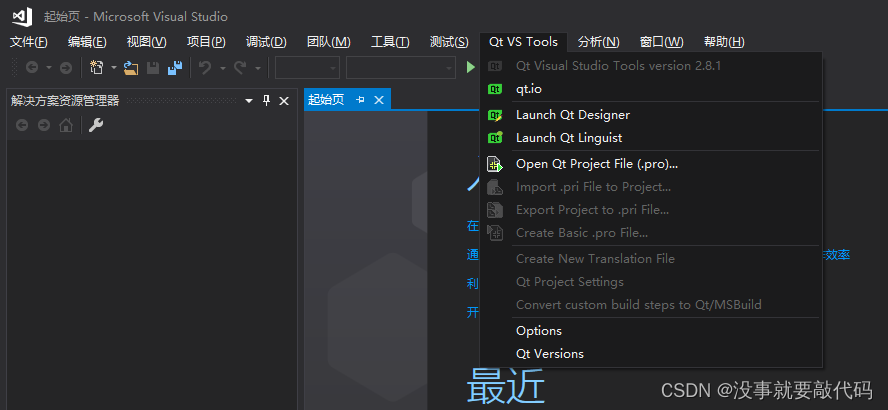Choose Launch Qt Designer

click(x=651, y=115)
